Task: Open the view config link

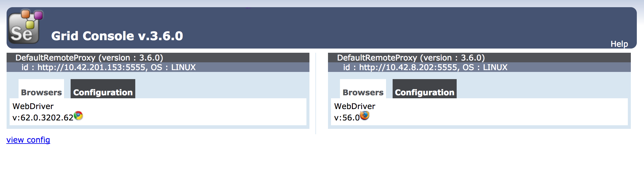Action: coord(28,140)
